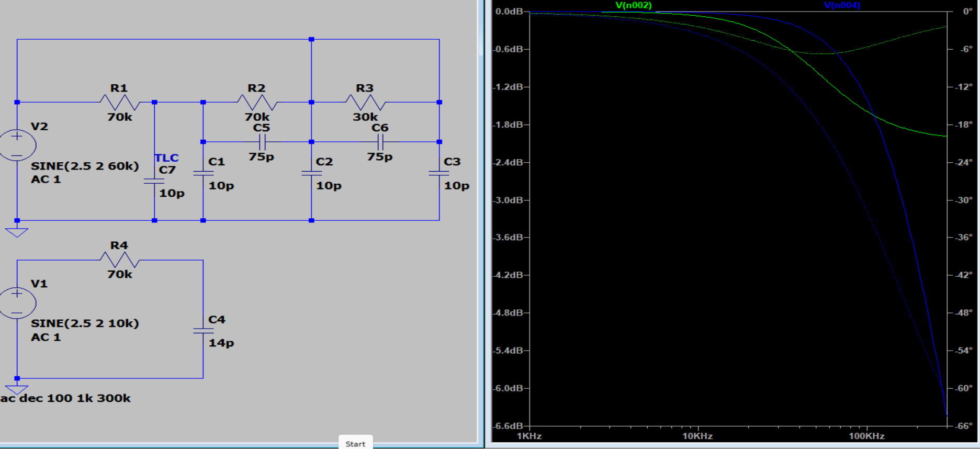Select the C2 capacitor symbol

311,173
